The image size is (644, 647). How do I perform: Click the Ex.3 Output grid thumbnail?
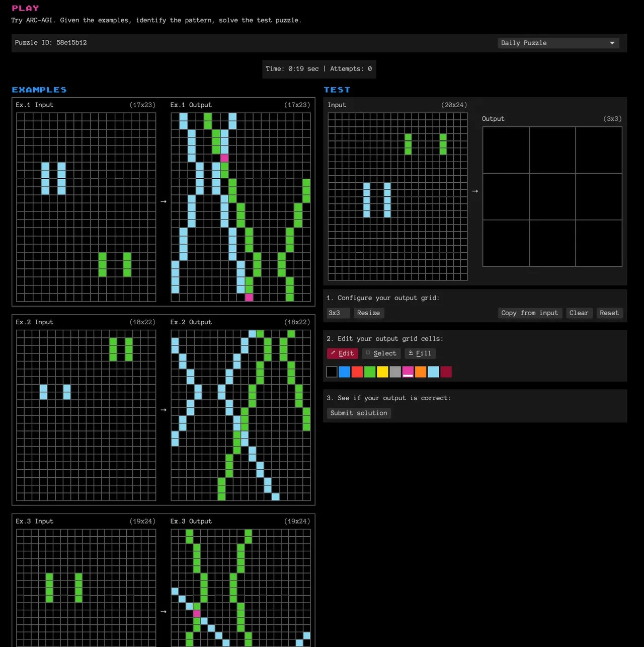click(240, 588)
